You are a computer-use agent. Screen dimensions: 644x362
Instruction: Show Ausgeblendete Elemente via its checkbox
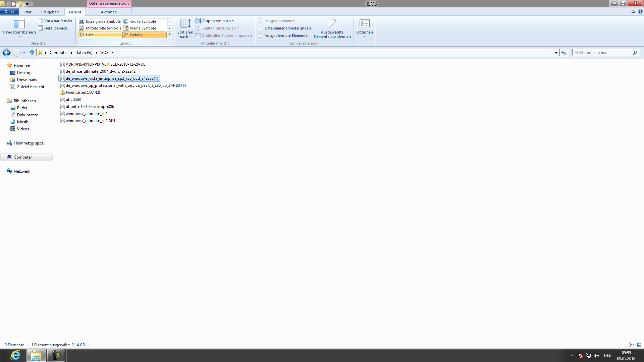click(x=261, y=35)
